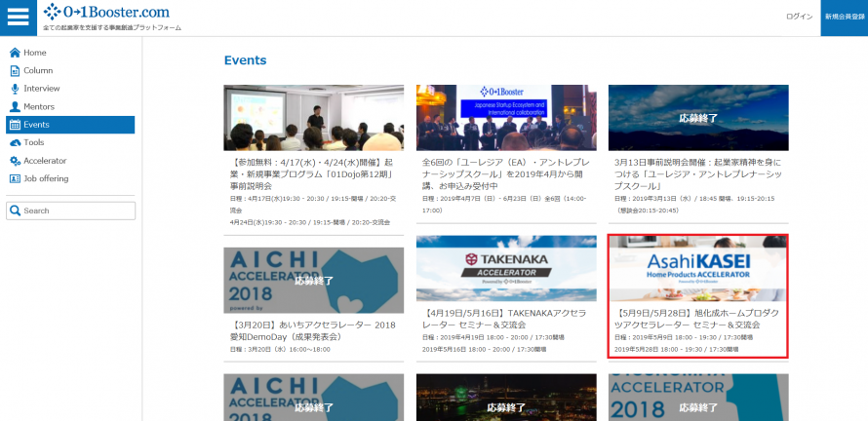Open the TAKENAKA ACCELERATOR thumbnail

click(506, 268)
